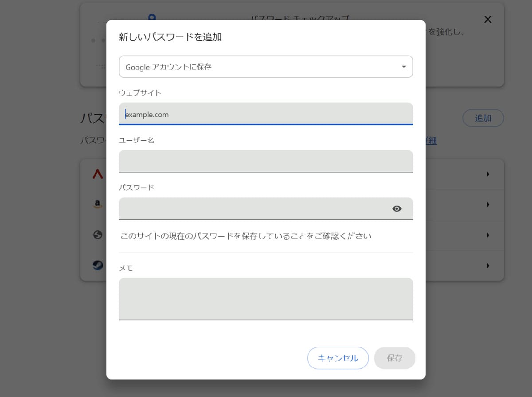
Task: Click the ウェブサイト field label
Action: pos(140,93)
